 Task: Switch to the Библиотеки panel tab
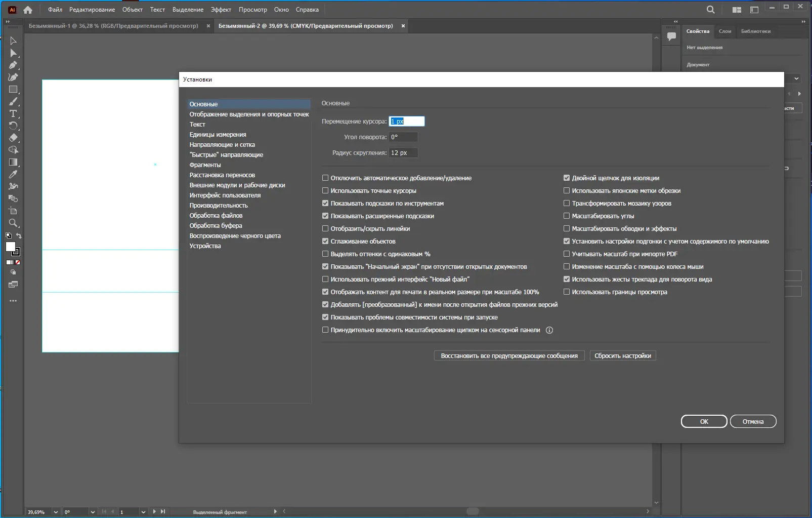tap(756, 31)
